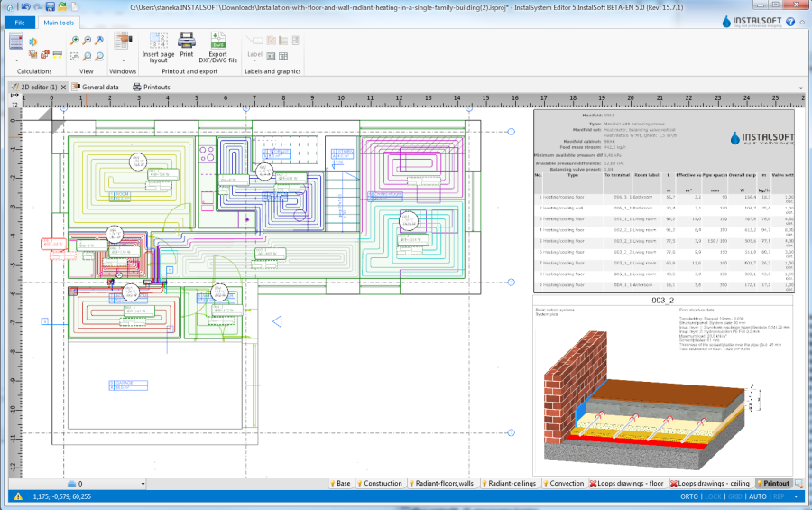Click the zoom out magnifier icon
This screenshot has height=510, width=812.
point(87,41)
